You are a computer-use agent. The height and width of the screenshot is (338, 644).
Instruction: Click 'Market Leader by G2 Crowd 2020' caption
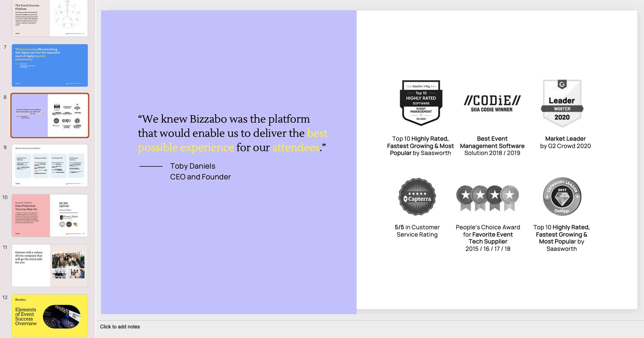click(565, 142)
